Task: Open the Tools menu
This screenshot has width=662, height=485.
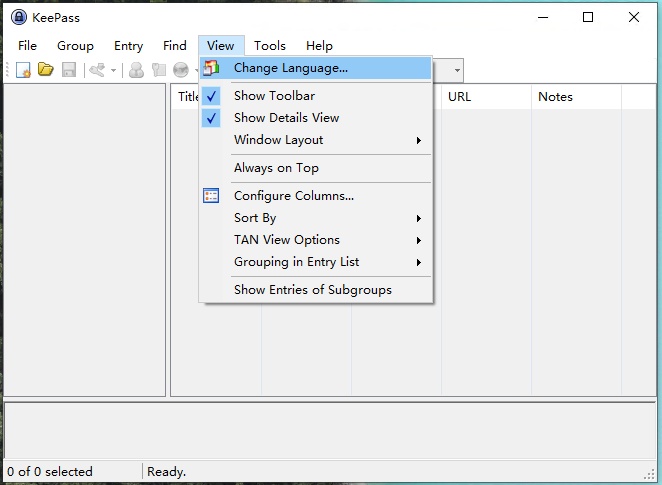Action: (x=269, y=46)
